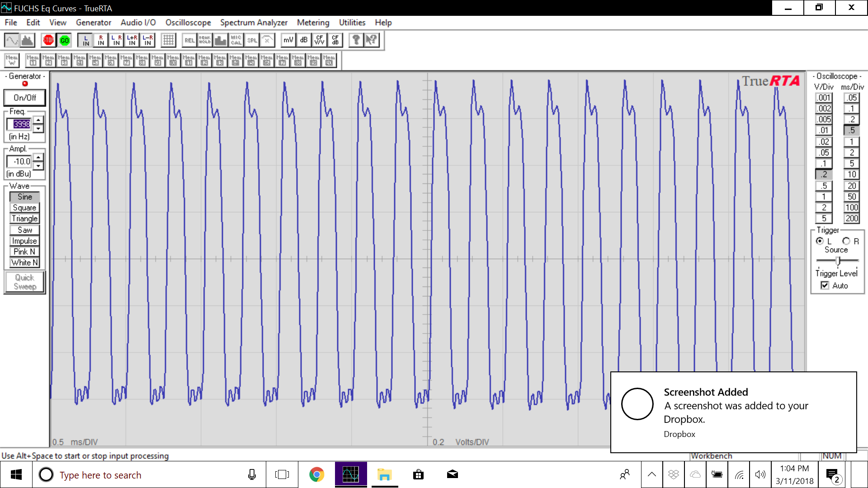Switch to spectrum analyzer view icon
The height and width of the screenshot is (488, 868).
(28, 40)
